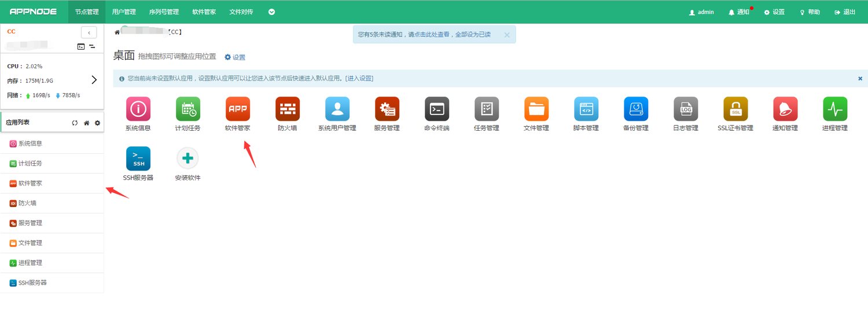Screen dimensions: 868x321
Task: Open the SSH服务器 desktop icon
Action: pos(138,158)
